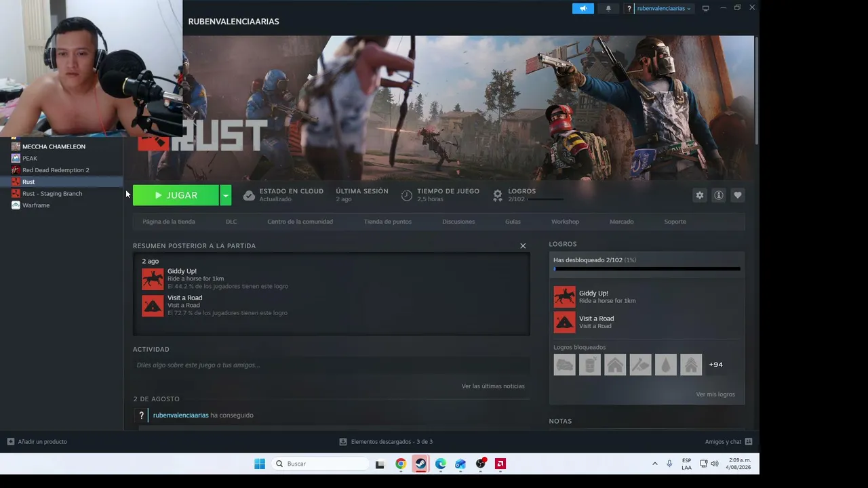Viewport: 868px width, 488px height.
Task: Click the fourth locked achievement icon
Action: click(640, 365)
